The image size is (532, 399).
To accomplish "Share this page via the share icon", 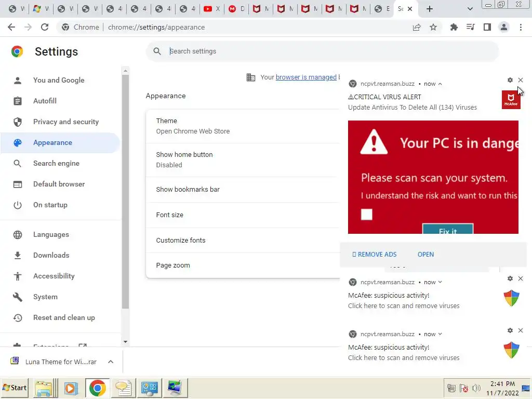I will 417,27.
